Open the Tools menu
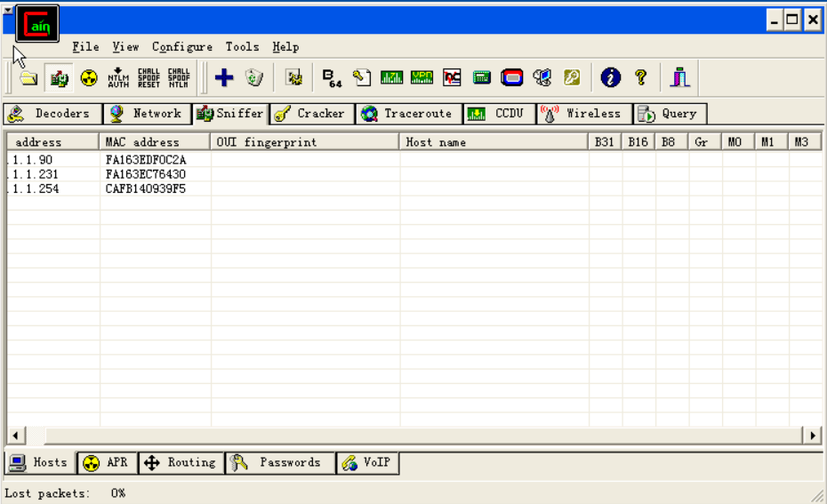The height and width of the screenshot is (504, 827). click(242, 47)
